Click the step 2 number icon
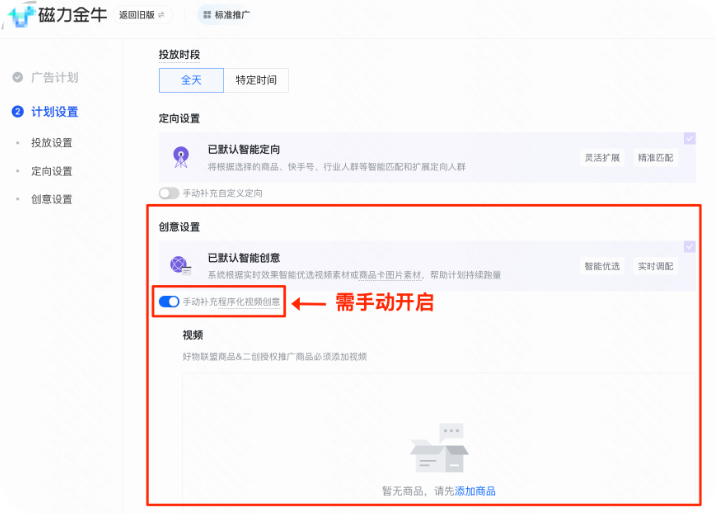Screen dimensions: 716x514 pos(17,111)
